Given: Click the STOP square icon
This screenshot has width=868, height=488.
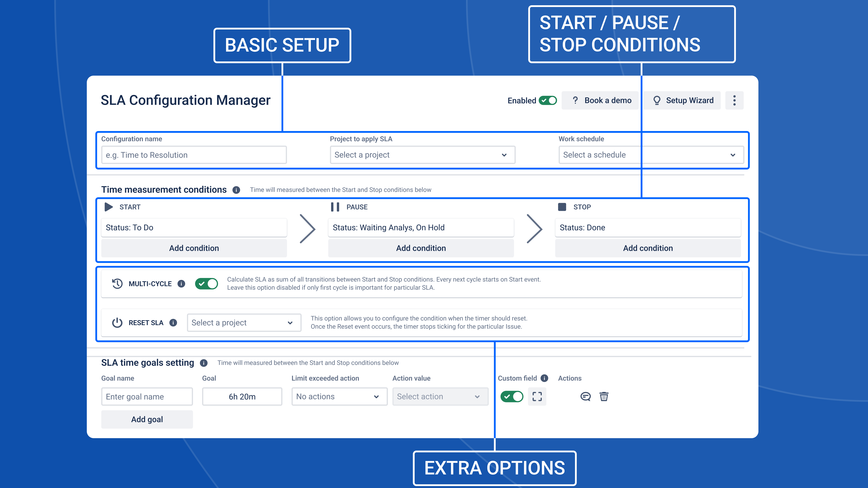Looking at the screenshot, I should 562,207.
